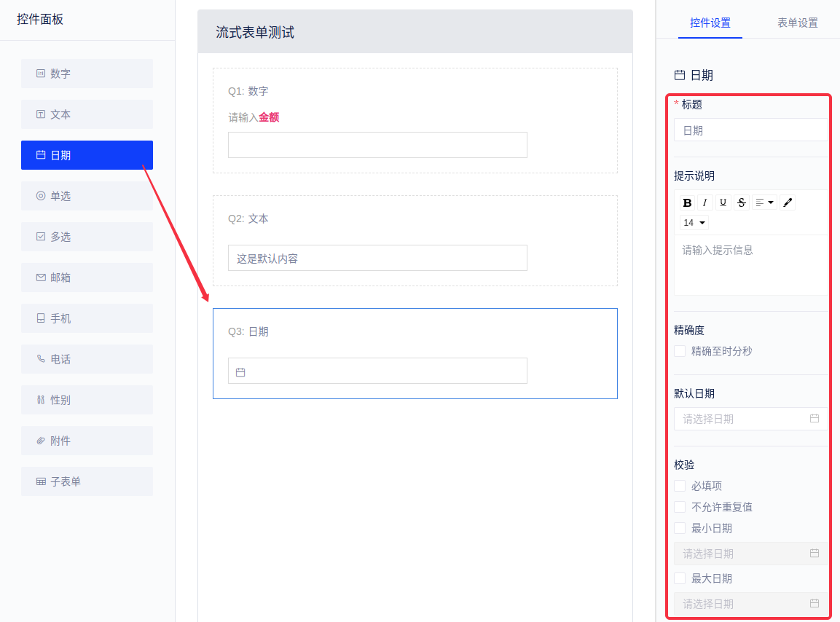Apply strikethrough formatting in hint editor
840x622 pixels.
[742, 202]
